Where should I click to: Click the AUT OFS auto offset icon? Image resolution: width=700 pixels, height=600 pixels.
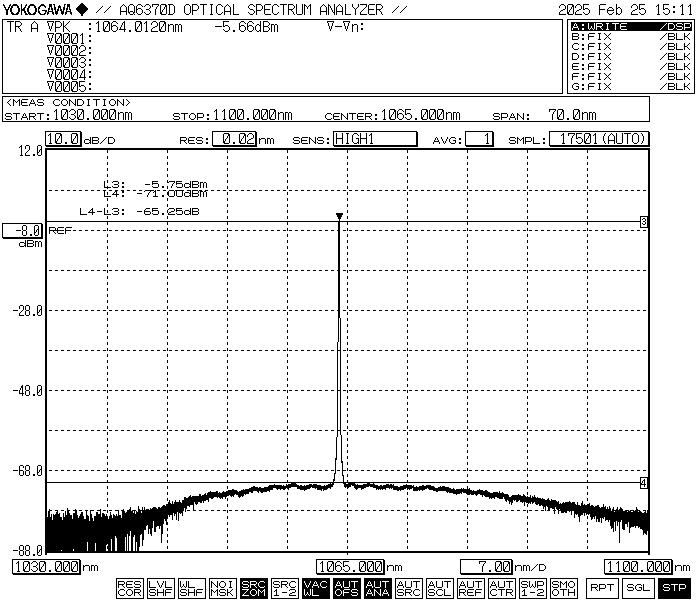pyautogui.click(x=346, y=587)
